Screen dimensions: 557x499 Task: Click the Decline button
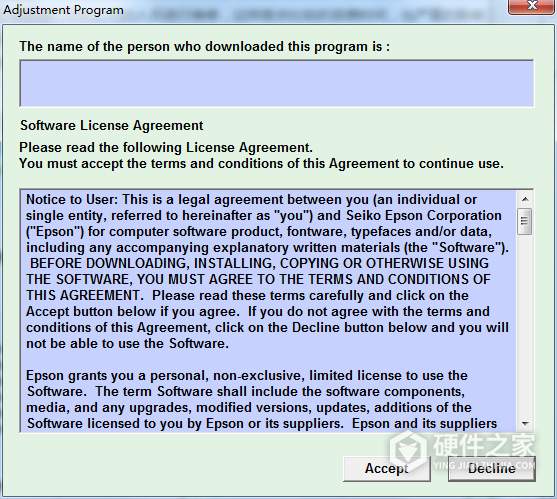492,469
